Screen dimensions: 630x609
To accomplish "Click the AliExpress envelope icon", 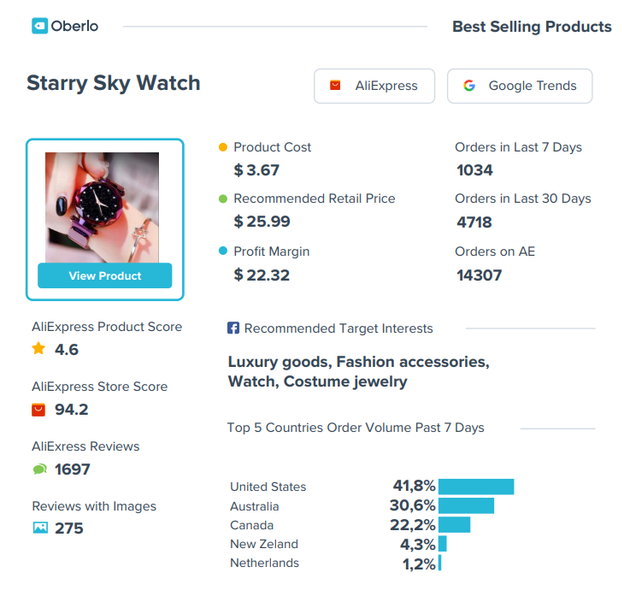I will [x=335, y=86].
